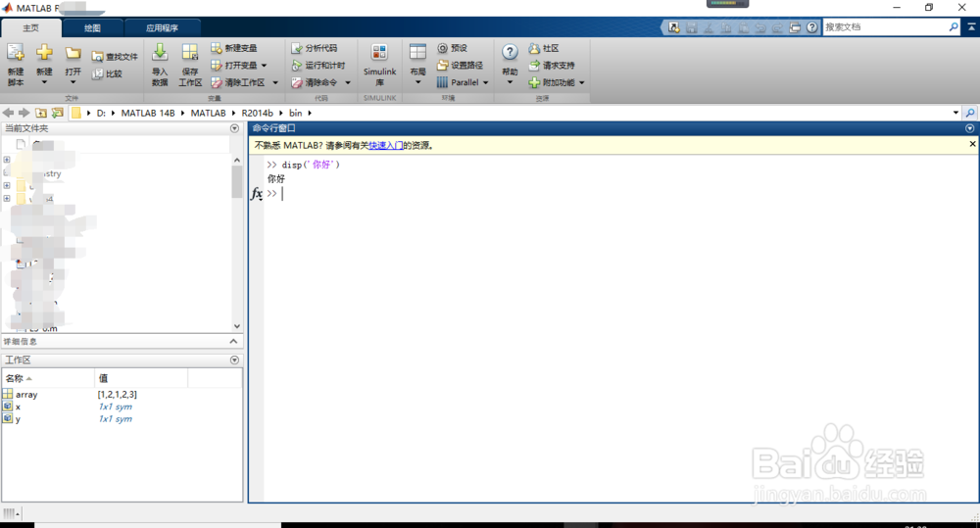Viewport: 980px width, 528px height.
Task: Click 新建变量 new variable
Action: 234,48
